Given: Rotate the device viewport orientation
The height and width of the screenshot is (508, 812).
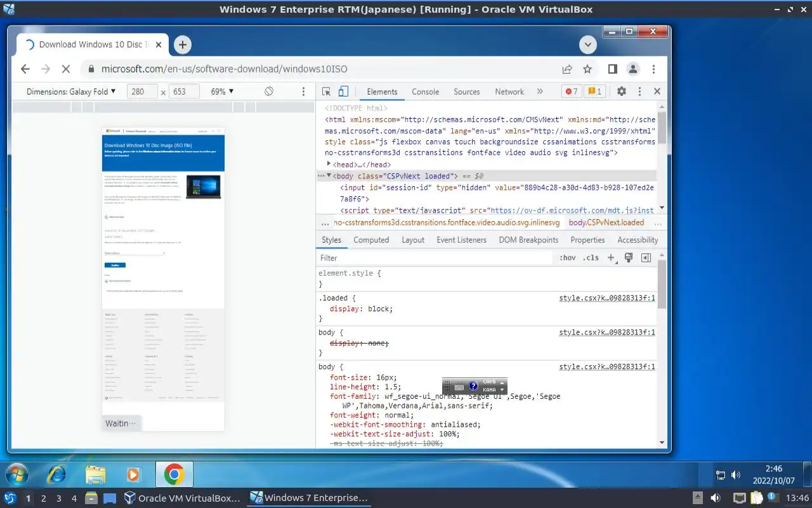Looking at the screenshot, I should [x=269, y=91].
